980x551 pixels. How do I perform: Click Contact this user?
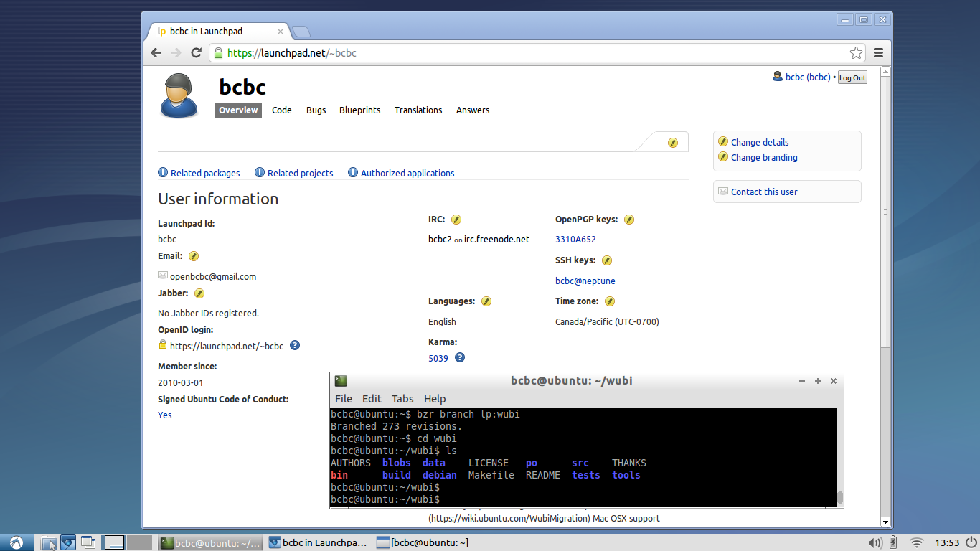[764, 192]
